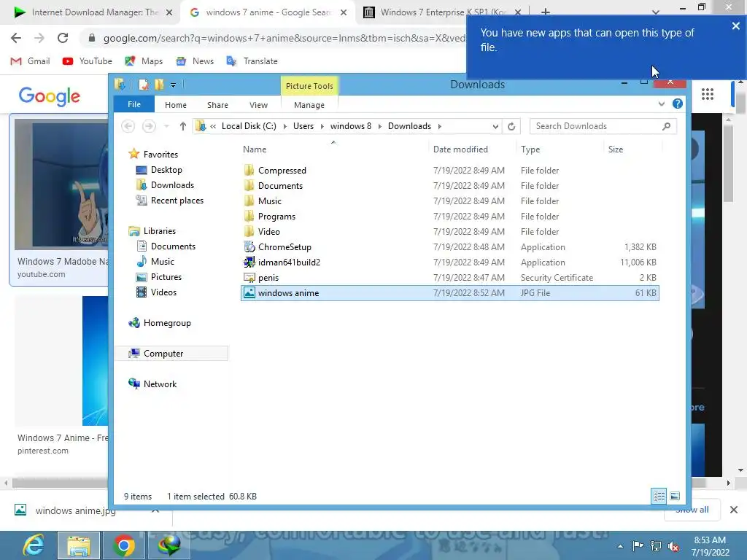Select the Picture Tools contextual tab

[x=309, y=86]
